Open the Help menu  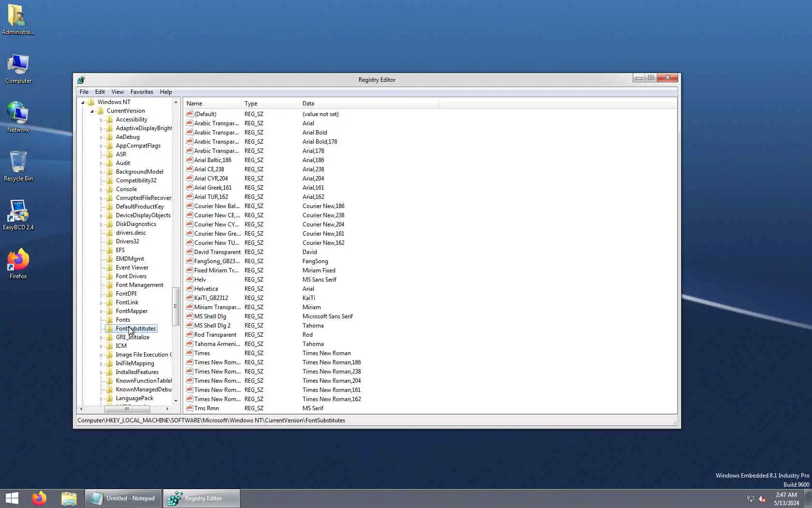coord(166,92)
